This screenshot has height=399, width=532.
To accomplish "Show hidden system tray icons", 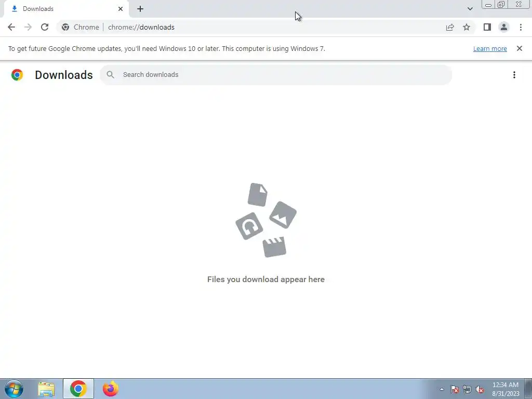I will coord(442,389).
